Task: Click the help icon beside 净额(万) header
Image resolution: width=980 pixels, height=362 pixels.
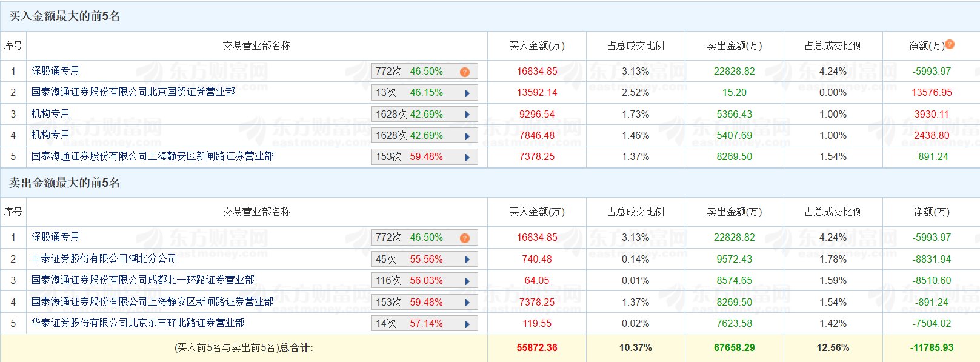Action: 950,44
